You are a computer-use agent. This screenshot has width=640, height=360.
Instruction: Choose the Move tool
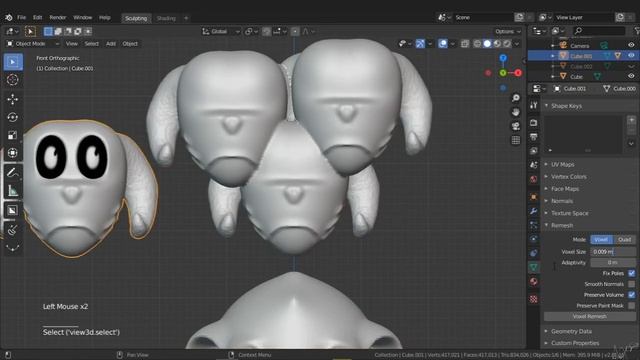tap(13, 99)
